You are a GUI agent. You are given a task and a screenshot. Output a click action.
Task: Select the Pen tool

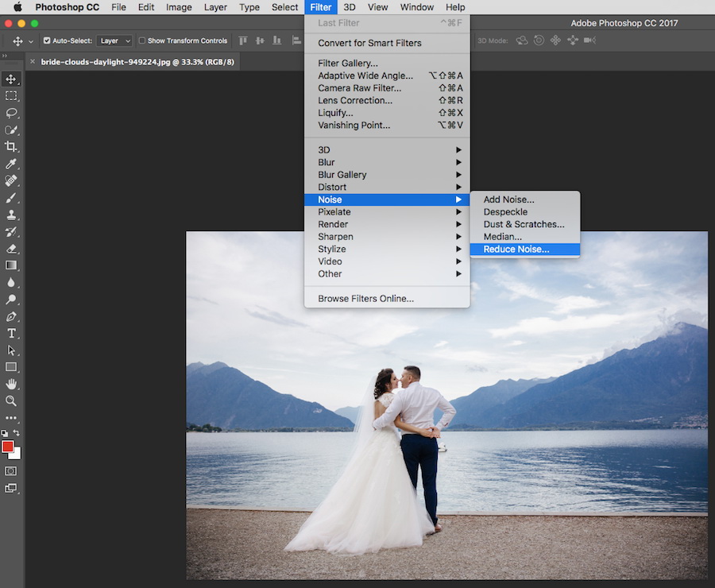pos(11,316)
